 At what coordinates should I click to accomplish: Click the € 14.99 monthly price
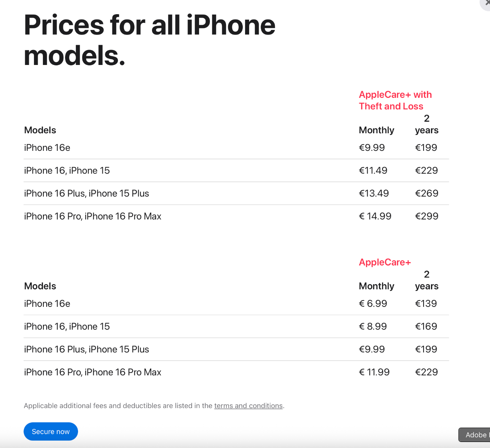(375, 216)
